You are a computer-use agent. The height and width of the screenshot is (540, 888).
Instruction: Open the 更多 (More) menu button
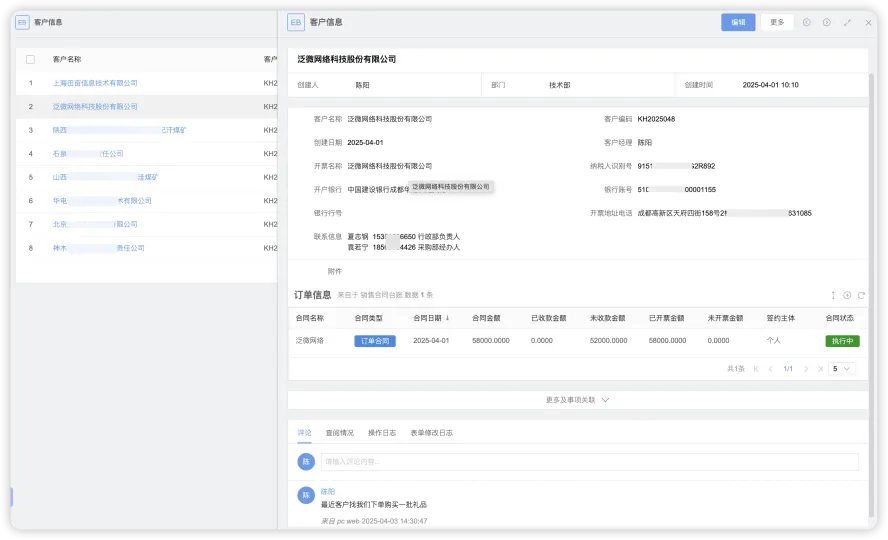[x=777, y=22]
